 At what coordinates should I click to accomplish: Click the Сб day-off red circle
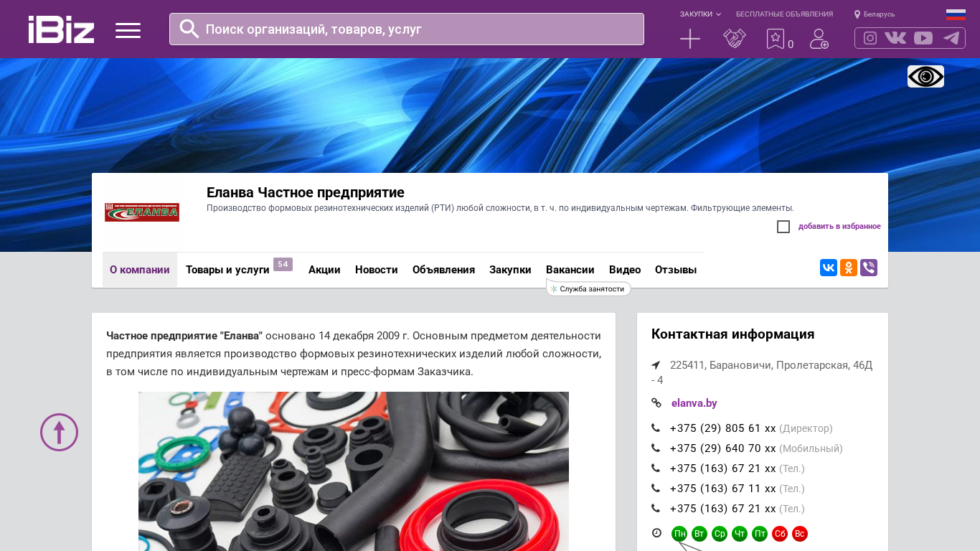tap(780, 534)
